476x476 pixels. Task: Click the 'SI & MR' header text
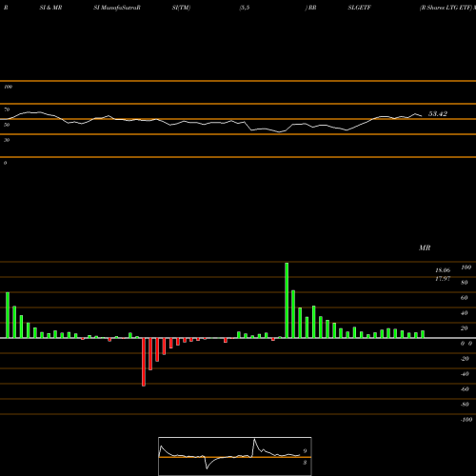coord(50,8)
